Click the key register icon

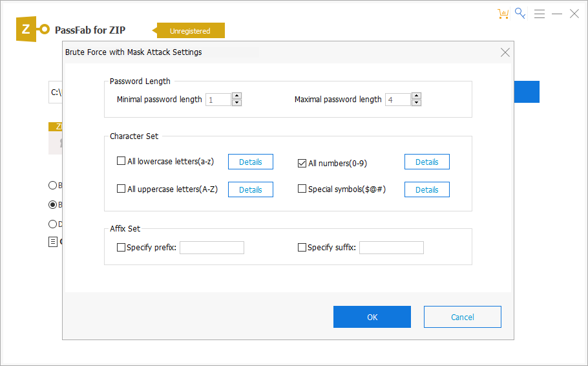[x=520, y=13]
